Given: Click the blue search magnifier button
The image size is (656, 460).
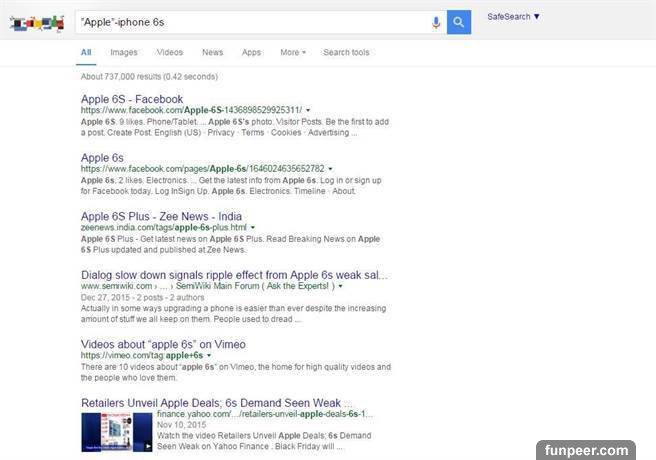Looking at the screenshot, I should [459, 22].
